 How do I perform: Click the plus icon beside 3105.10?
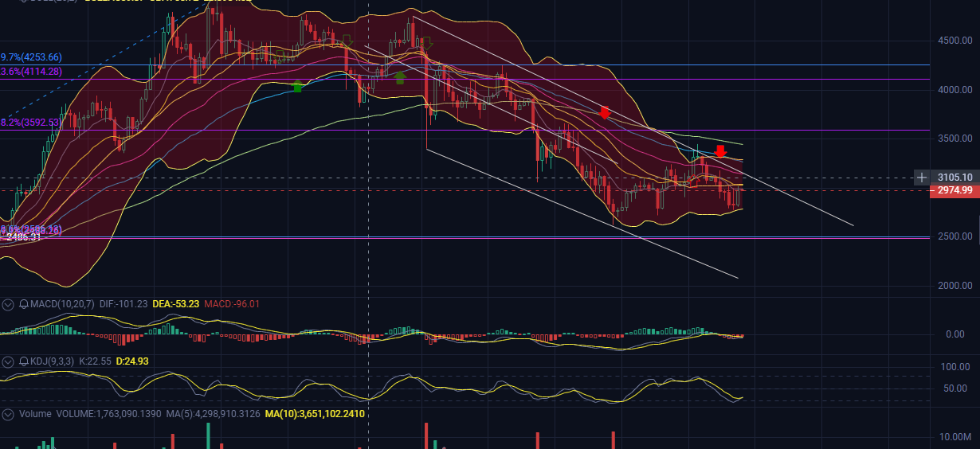[x=921, y=177]
